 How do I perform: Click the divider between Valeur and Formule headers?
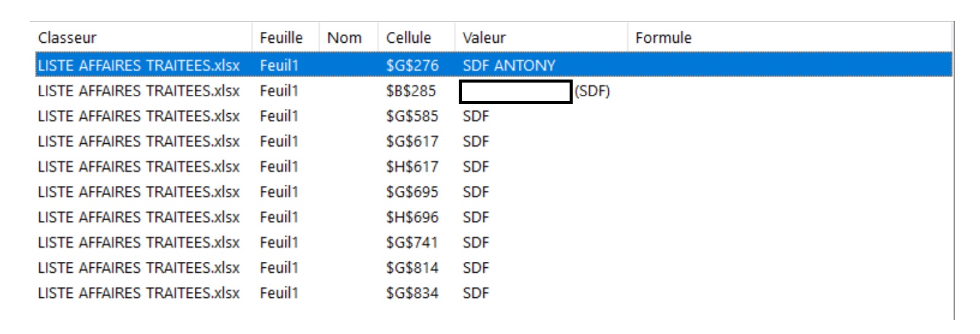pos(628,38)
